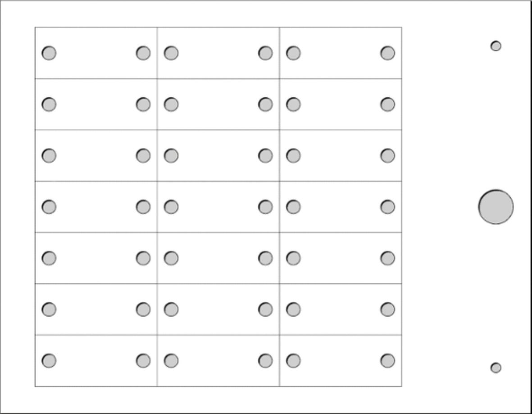Click left circle in third row, last column
532x414 pixels.
[x=293, y=156]
